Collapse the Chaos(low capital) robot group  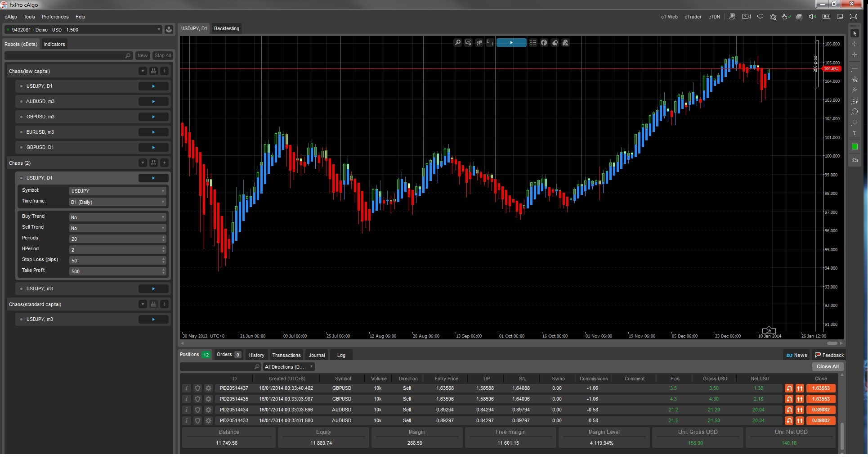pos(143,71)
